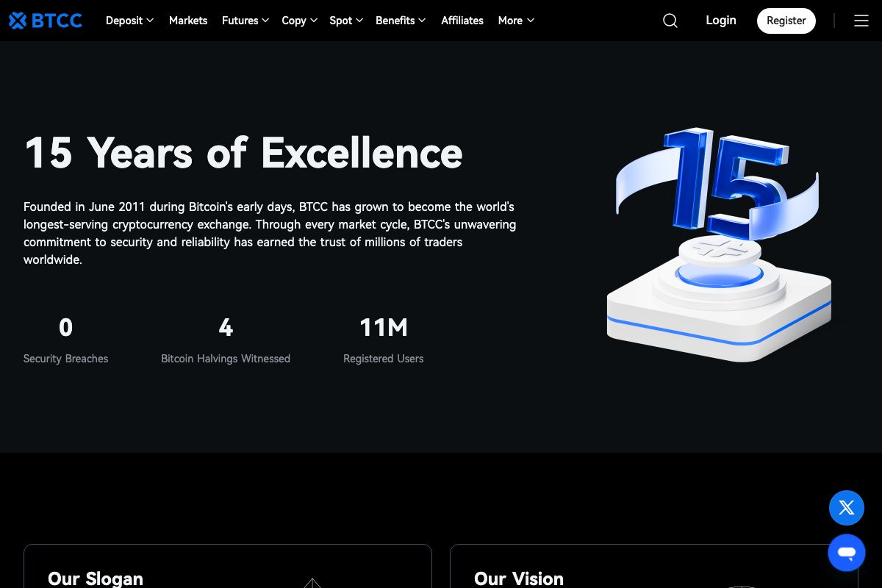Click the 'Security Breaches' label
This screenshot has width=882, height=588.
pos(65,359)
